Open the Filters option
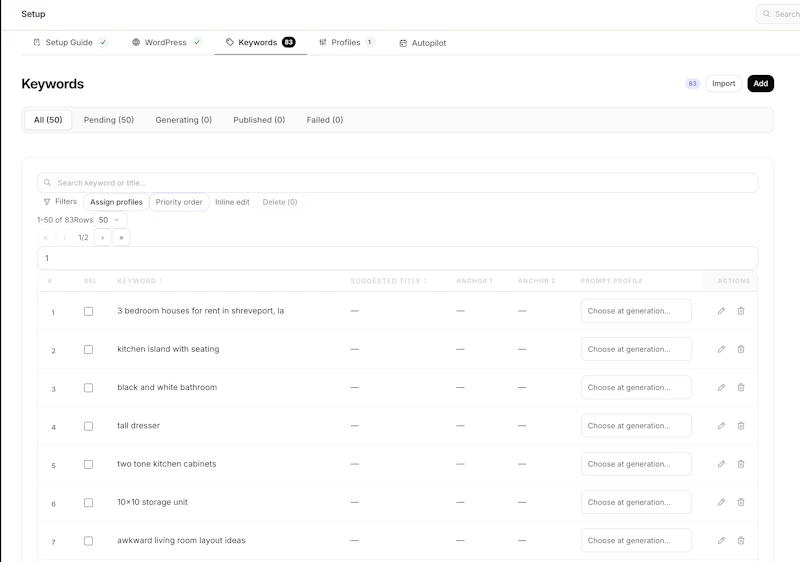The width and height of the screenshot is (800, 562). click(60, 202)
